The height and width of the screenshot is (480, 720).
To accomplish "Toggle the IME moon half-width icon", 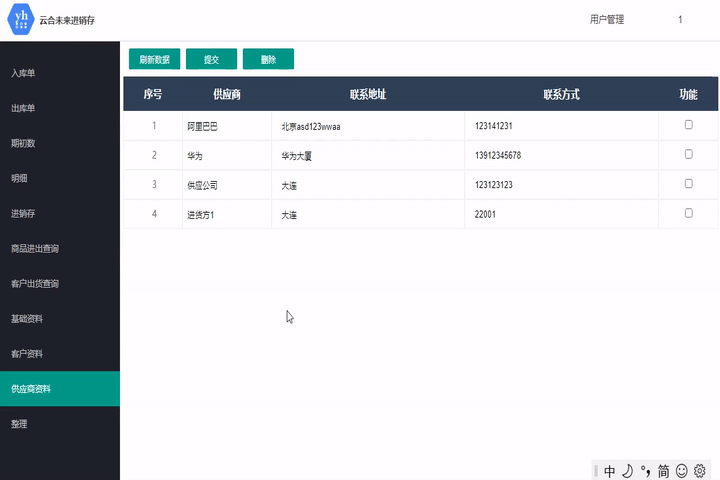I will point(627,470).
